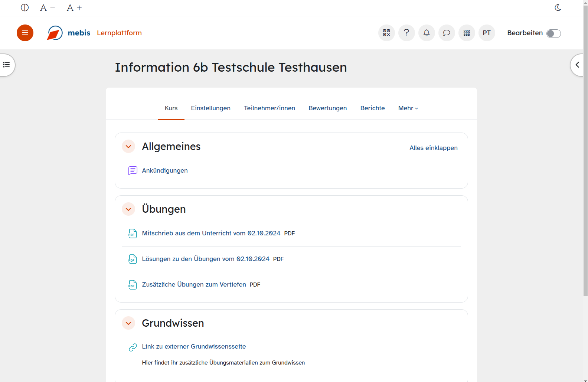Toggle high contrast mode icon
588x382 pixels.
[25, 8]
